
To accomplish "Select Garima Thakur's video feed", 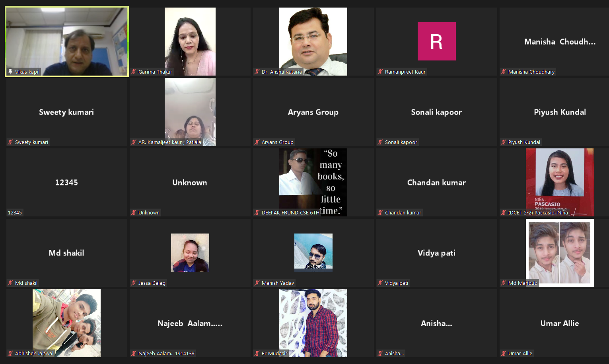I will [190, 41].
